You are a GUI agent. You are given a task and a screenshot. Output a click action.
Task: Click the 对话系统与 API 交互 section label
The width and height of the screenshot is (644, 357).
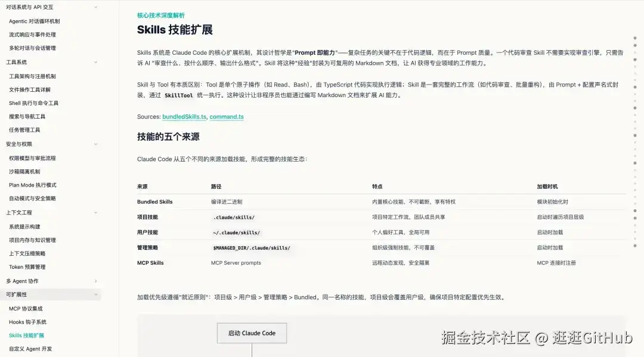(30, 7)
